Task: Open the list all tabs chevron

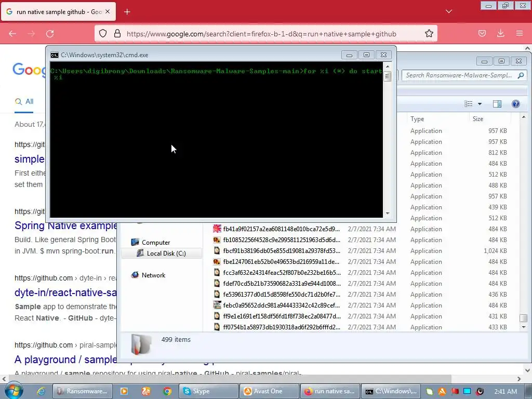Action: (448, 11)
